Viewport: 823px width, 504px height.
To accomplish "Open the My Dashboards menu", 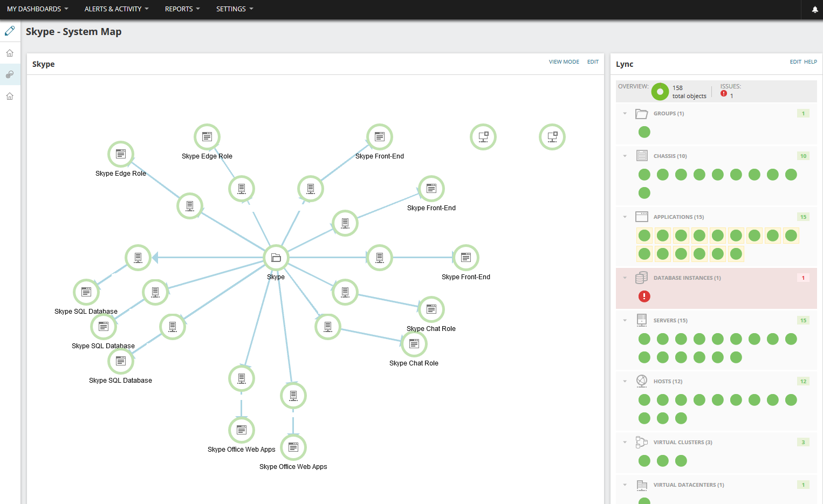I will click(38, 9).
